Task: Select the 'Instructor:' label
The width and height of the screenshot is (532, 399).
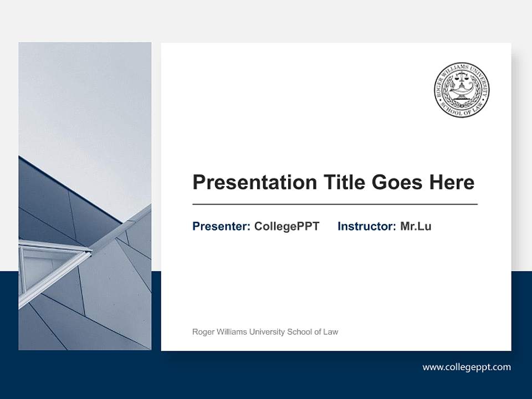Action: pyautogui.click(x=366, y=226)
